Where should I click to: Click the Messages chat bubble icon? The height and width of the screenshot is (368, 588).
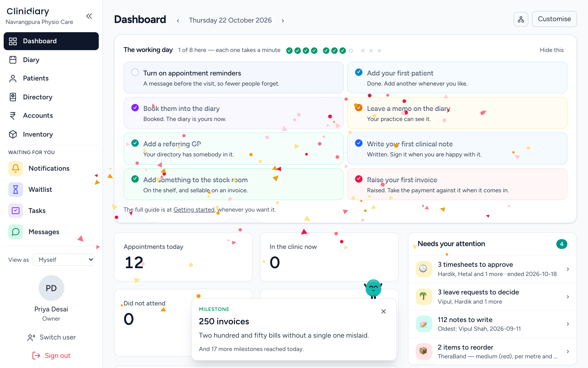click(16, 232)
